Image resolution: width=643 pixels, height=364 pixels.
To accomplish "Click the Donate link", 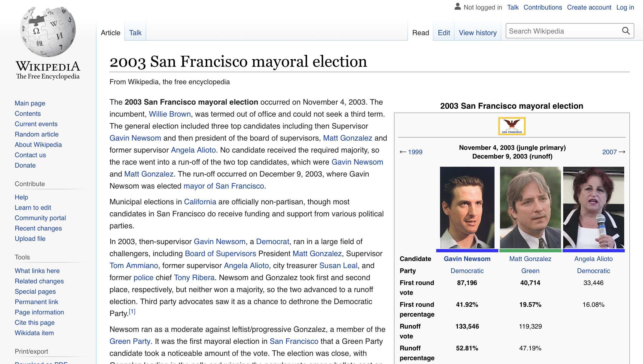I will coord(25,165).
